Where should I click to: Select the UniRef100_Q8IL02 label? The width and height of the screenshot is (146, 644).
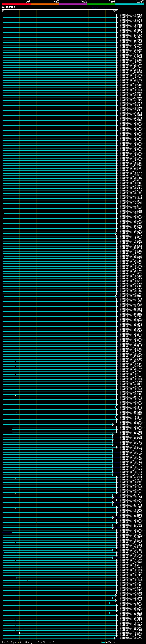[x=131, y=492]
